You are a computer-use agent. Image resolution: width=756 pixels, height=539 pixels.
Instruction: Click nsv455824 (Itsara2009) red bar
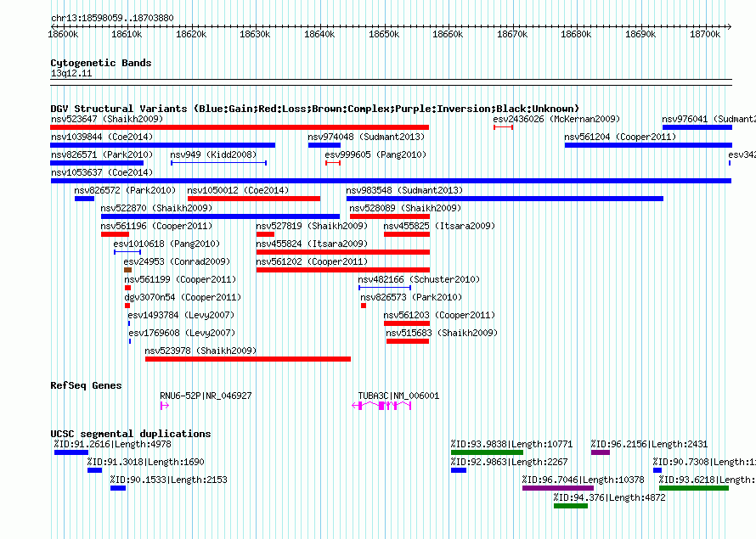click(343, 252)
